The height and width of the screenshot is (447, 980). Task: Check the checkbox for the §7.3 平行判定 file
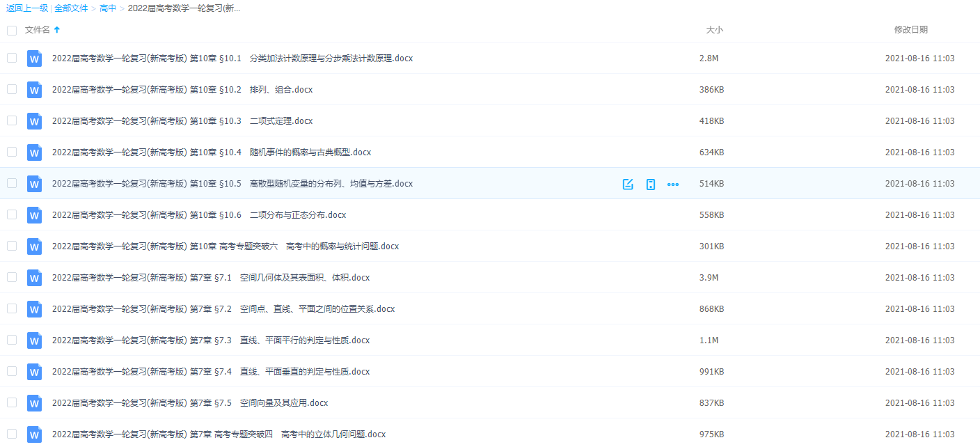[11, 340]
